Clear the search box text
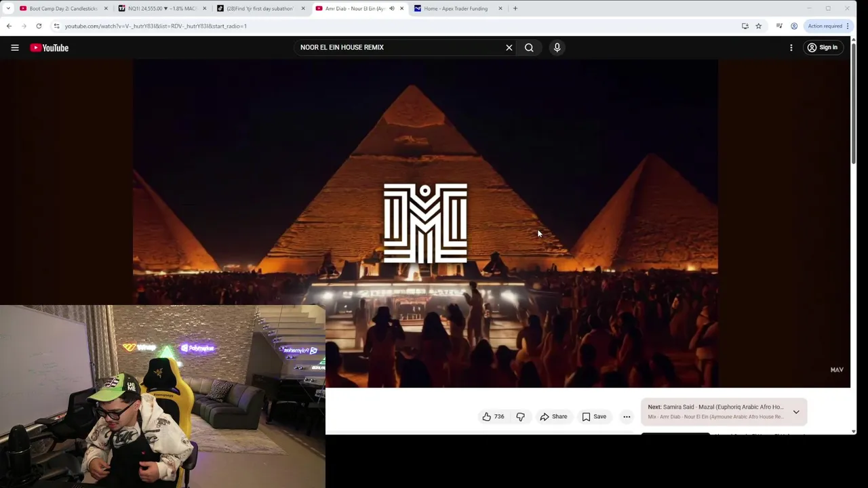868x488 pixels. pyautogui.click(x=509, y=47)
